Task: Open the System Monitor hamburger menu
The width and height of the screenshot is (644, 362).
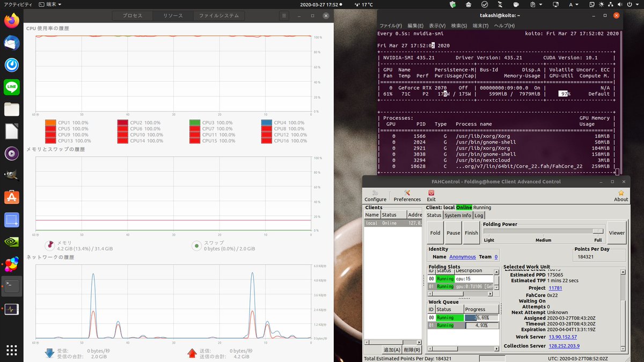Action: (x=284, y=16)
